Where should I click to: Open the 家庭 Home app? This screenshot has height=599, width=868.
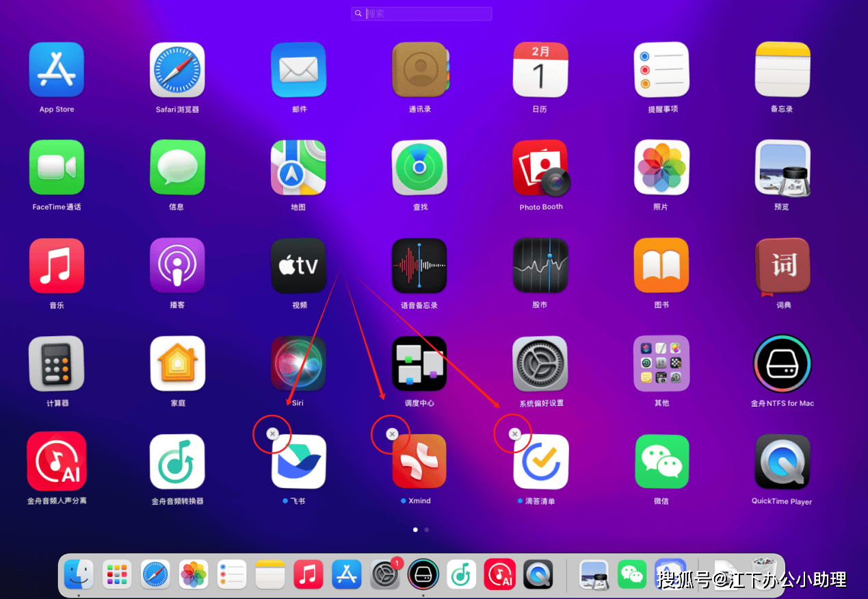[x=177, y=364]
